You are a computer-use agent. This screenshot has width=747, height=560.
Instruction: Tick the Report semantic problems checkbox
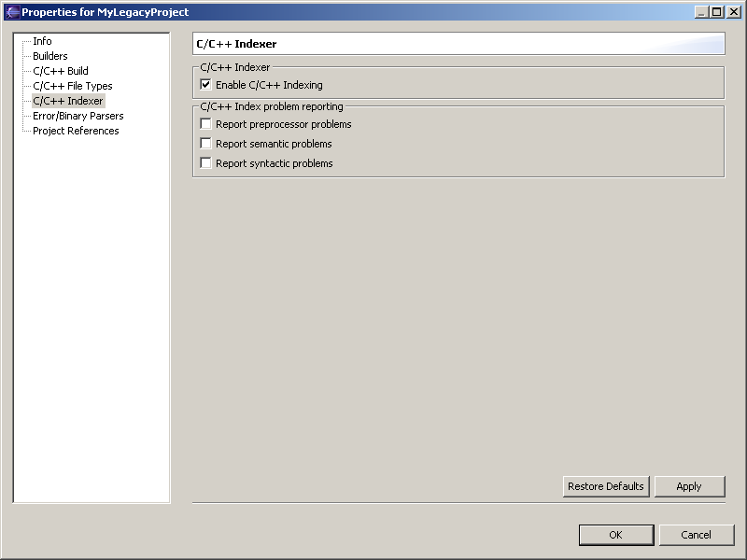[206, 144]
